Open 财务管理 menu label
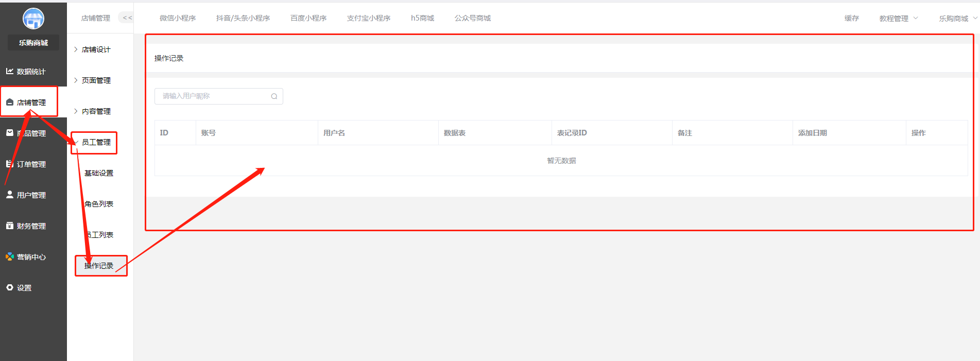The image size is (980, 361). coord(31,226)
